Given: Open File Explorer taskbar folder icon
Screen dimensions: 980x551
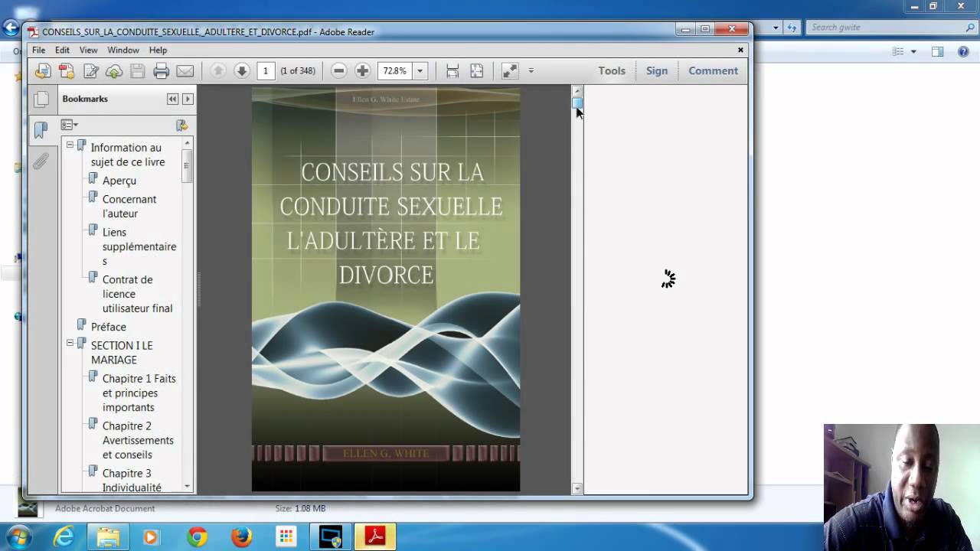Looking at the screenshot, I should (x=108, y=537).
